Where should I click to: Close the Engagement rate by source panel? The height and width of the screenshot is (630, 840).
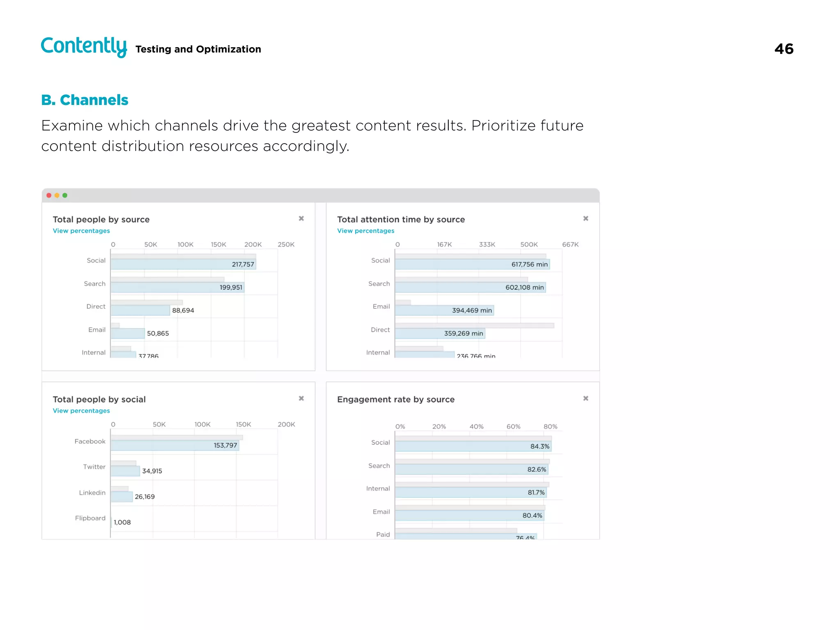pyautogui.click(x=586, y=399)
